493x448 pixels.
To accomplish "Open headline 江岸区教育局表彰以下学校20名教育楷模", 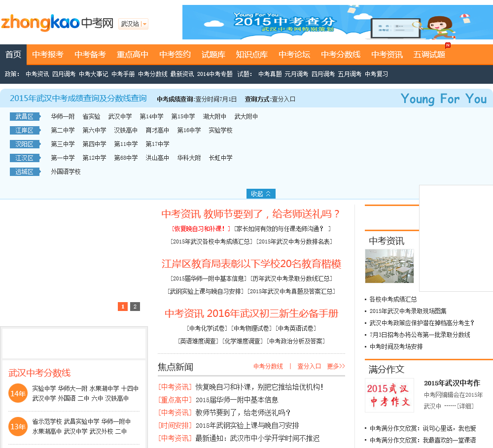I will pyautogui.click(x=251, y=264).
